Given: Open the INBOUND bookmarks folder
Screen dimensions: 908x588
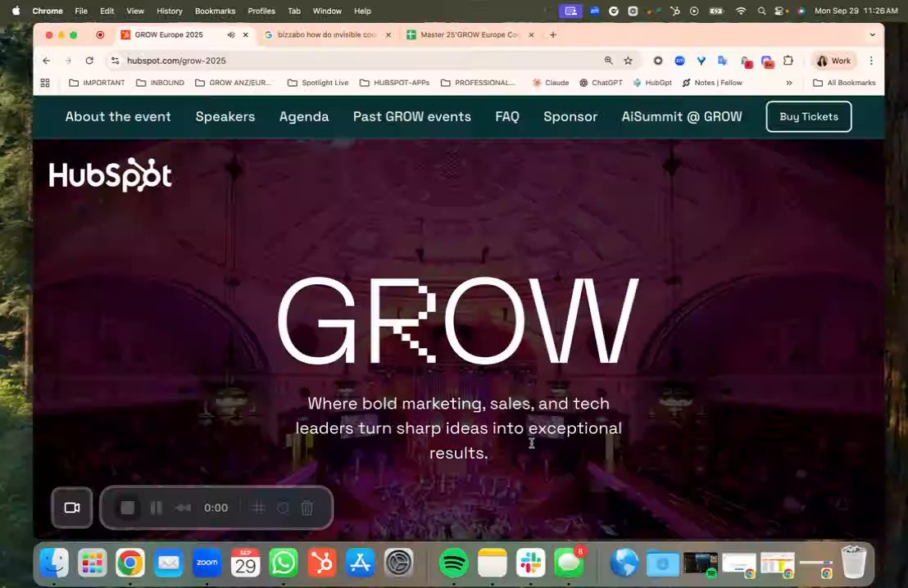Looking at the screenshot, I should click(x=160, y=83).
